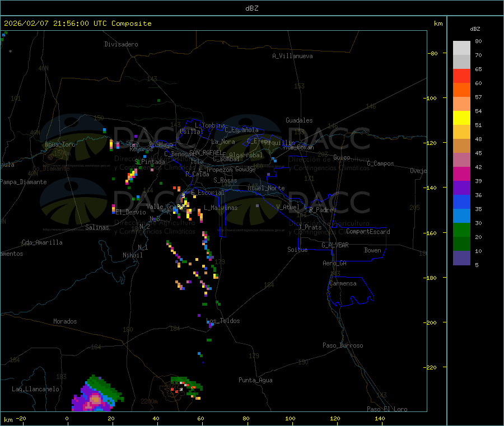The height and width of the screenshot is (426, 504).
Task: Click the 'Nihuil' map label
Action: (133, 255)
